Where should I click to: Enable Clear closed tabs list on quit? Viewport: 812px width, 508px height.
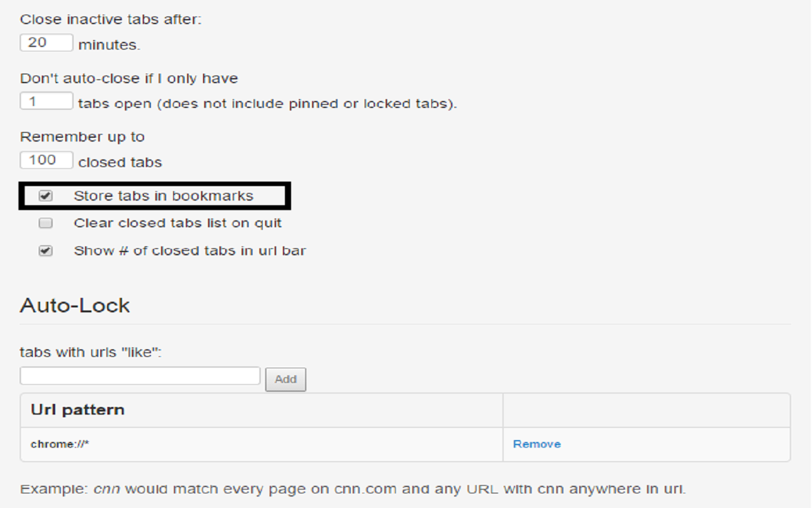tap(46, 223)
